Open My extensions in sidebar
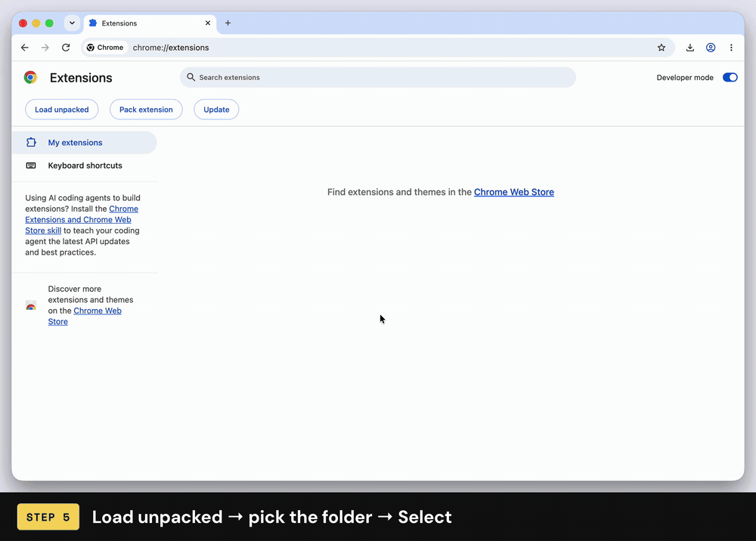 pos(85,143)
